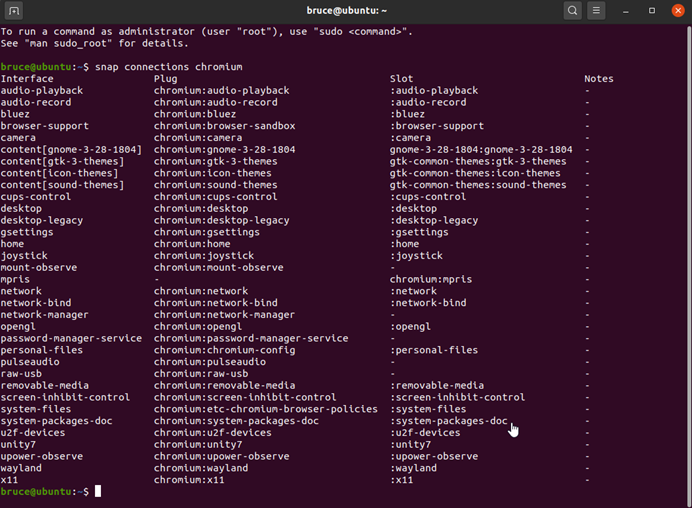This screenshot has width=692, height=508.
Task: Click 'chromium:icon-themes' plug text
Action: 213,173
